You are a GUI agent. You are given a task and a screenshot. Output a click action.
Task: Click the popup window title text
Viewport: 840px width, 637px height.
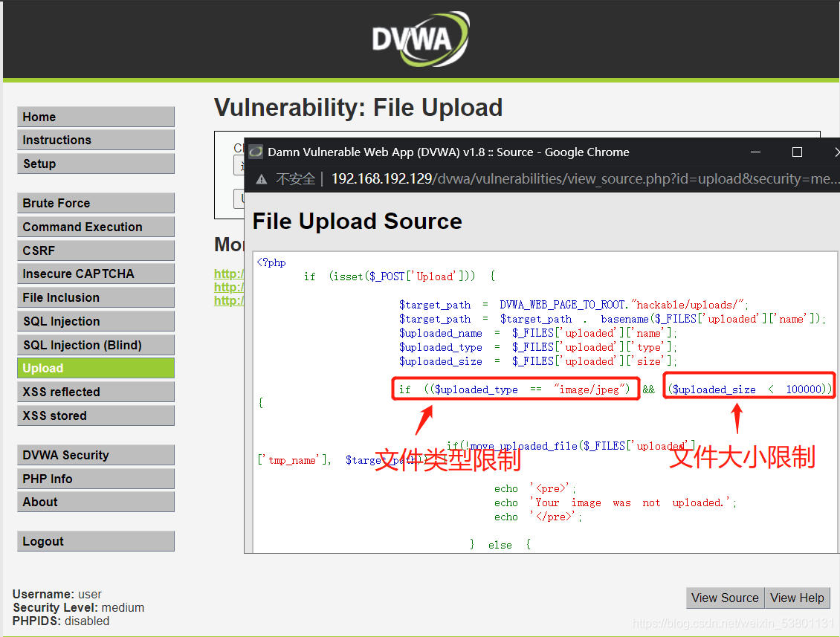point(448,152)
